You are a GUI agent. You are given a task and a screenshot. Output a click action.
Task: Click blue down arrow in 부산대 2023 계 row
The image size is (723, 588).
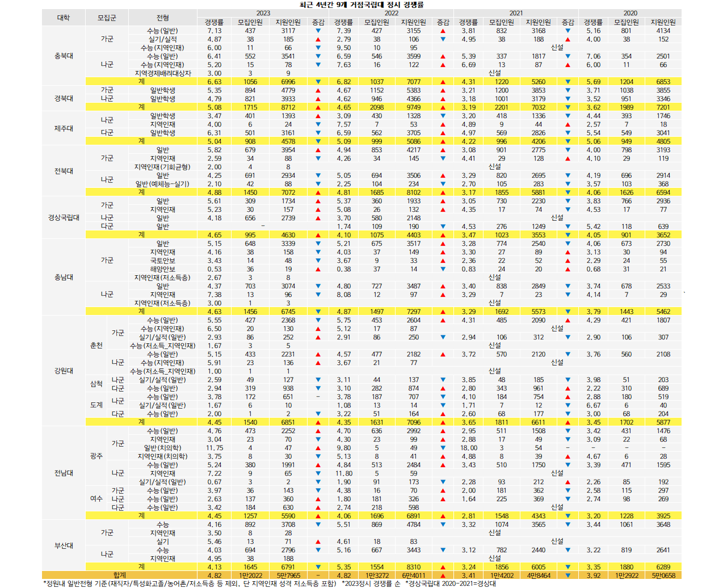tap(318, 567)
